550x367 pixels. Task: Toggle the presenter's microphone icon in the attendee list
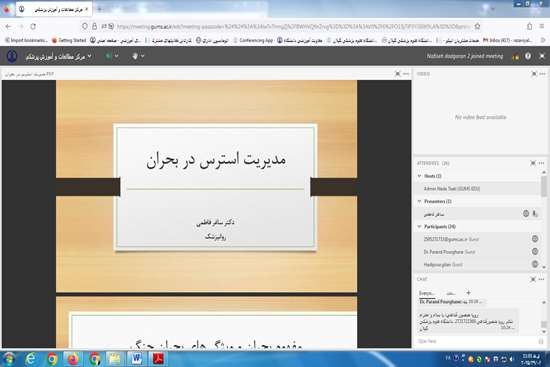coord(535,214)
